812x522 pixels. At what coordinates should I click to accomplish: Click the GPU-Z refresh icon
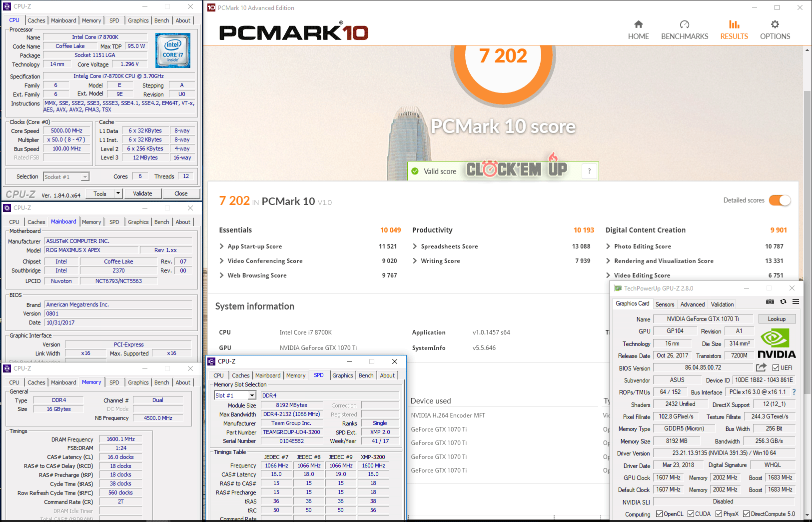tap(783, 301)
